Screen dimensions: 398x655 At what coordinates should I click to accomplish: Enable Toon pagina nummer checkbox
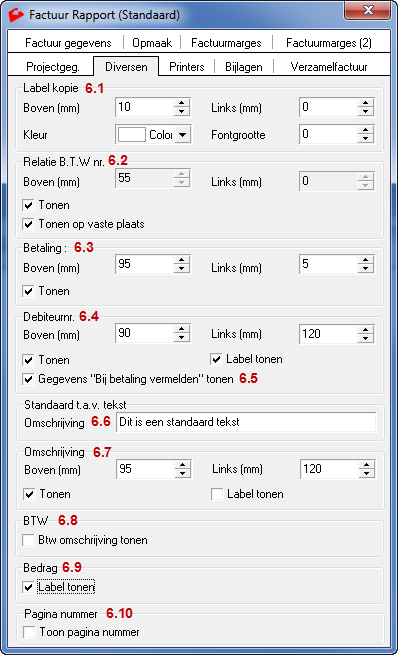pyautogui.click(x=29, y=632)
